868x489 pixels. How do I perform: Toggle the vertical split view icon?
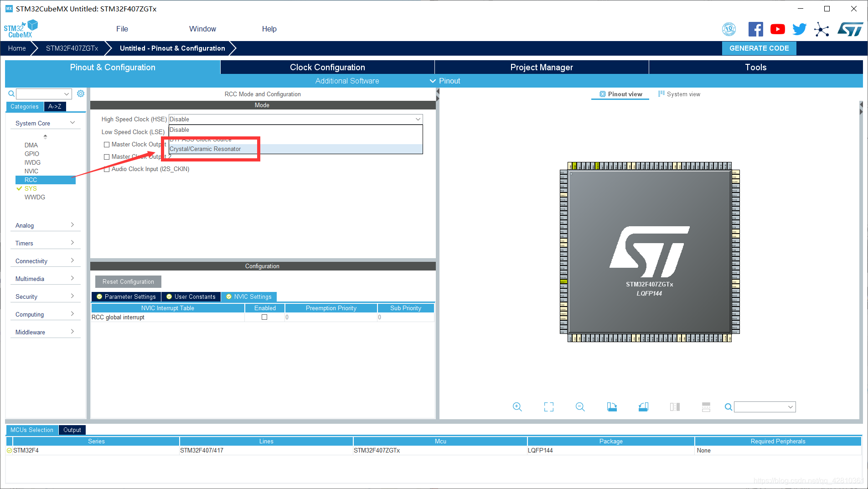[675, 407]
